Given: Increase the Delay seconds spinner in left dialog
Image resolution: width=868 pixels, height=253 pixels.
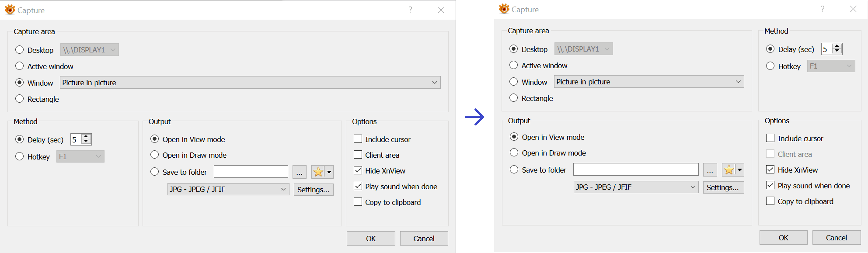Looking at the screenshot, I should (x=86, y=136).
